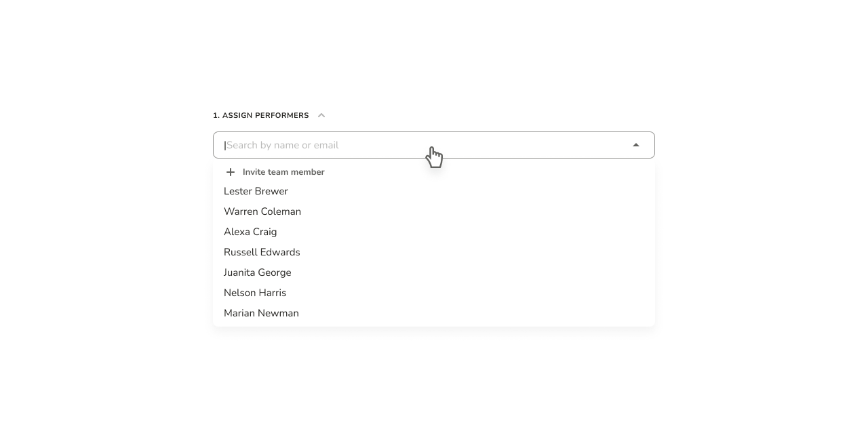Pick Marian Newman from the dropdown

(434, 313)
